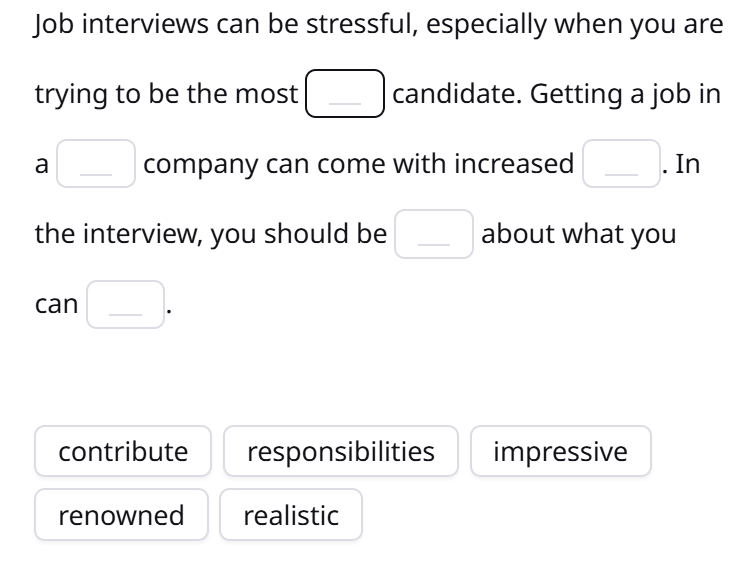The image size is (754, 561).
Task: Tap the last tile in the word bank
Action: pyautogui.click(x=291, y=514)
